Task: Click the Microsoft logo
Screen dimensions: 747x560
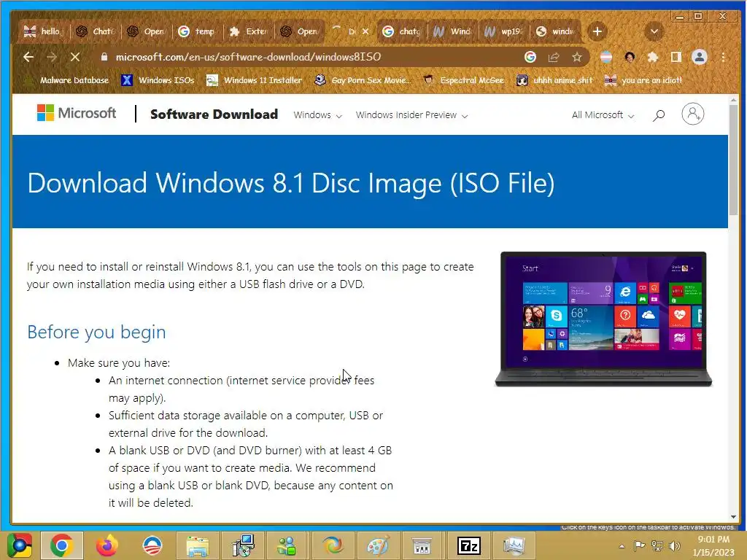Action: tap(76, 113)
